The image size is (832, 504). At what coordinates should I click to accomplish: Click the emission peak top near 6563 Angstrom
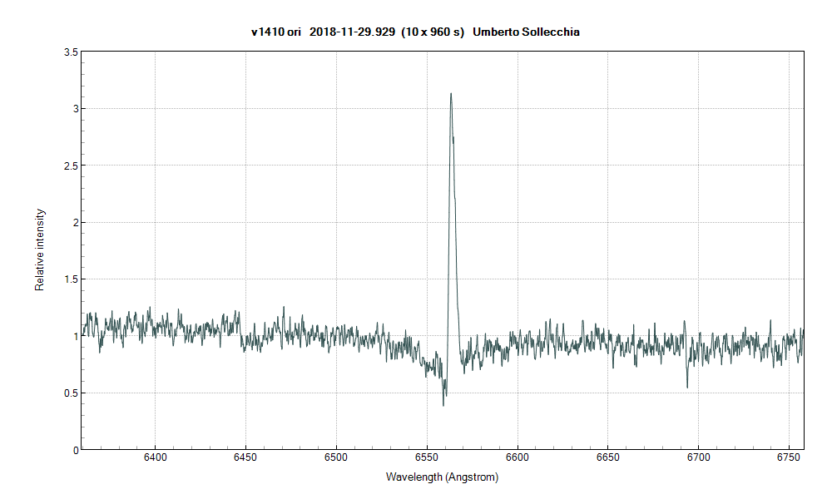[x=451, y=94]
